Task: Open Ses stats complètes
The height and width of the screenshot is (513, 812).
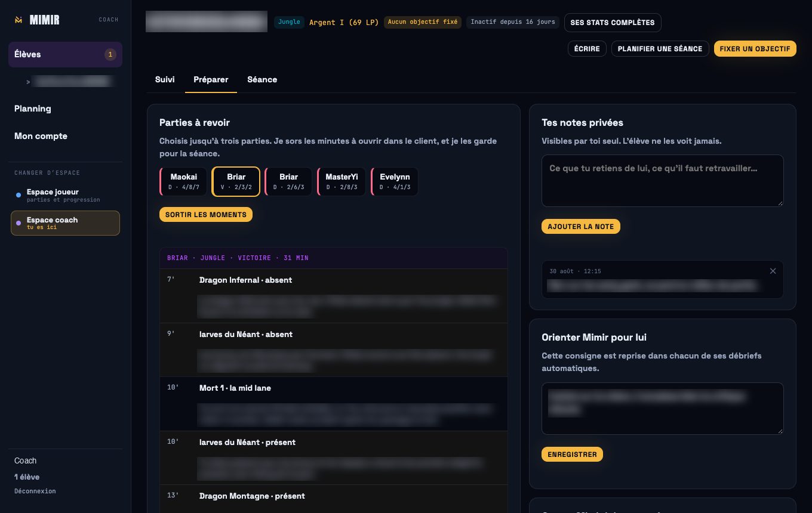Action: [x=613, y=23]
